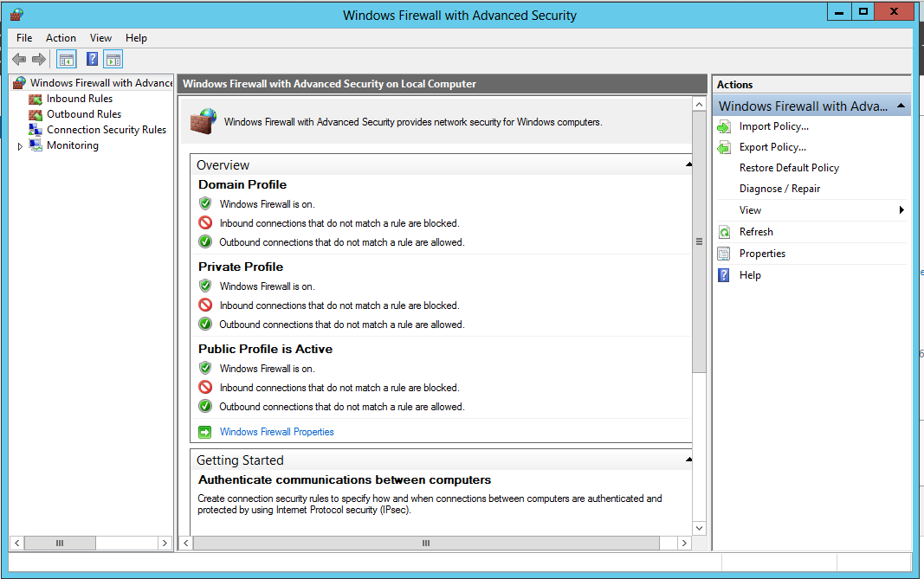Click the green arrow icon beside Windows Firewall Properties

(204, 433)
